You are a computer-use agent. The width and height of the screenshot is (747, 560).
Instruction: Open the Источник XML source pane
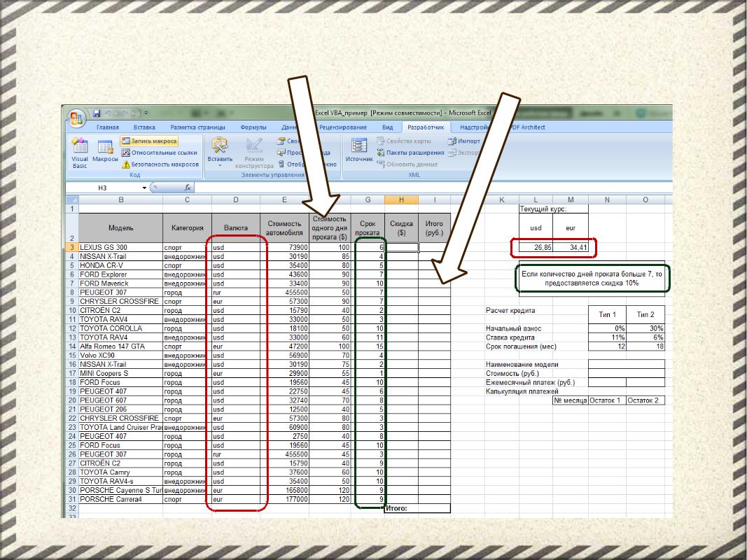pyautogui.click(x=358, y=150)
